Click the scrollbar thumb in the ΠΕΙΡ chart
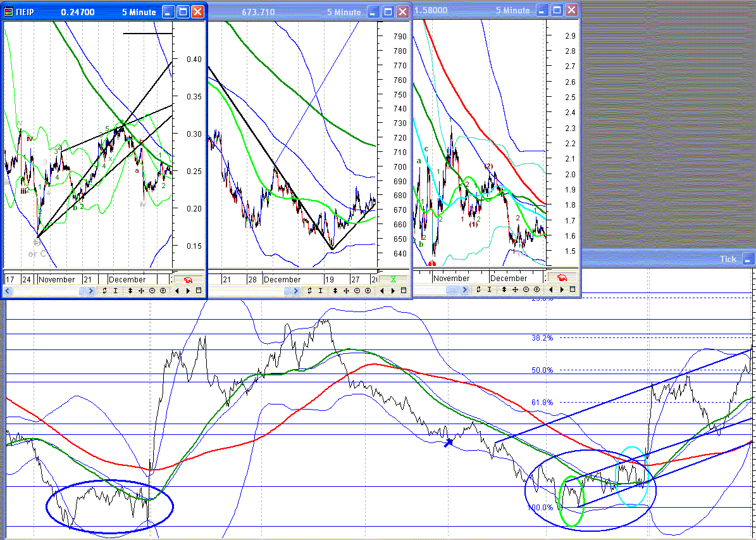The height and width of the screenshot is (540, 756). [x=82, y=291]
